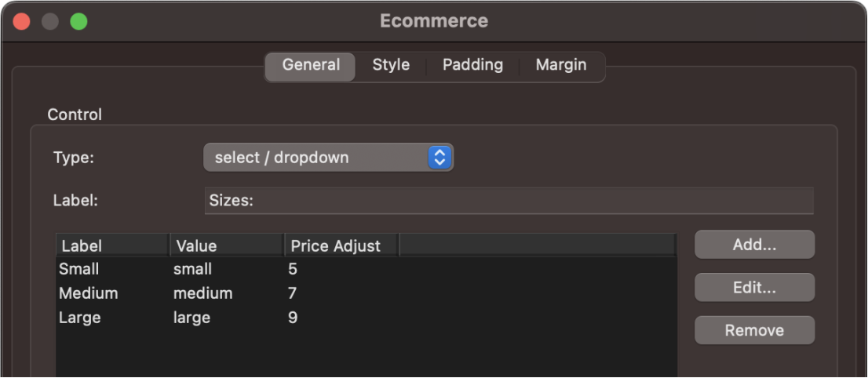Close the Ecommerce window with red button
Viewport: 868px width, 378px height.
[x=22, y=21]
